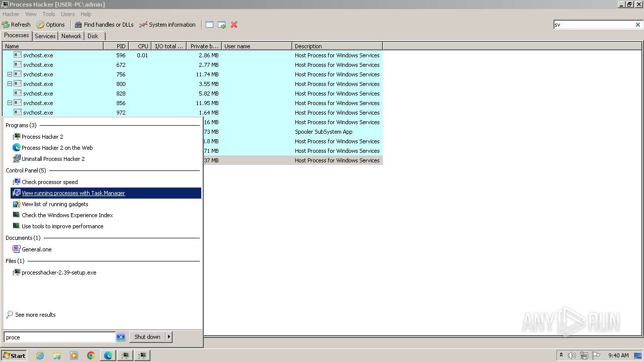
Task: Click See more results link
Action: pyautogui.click(x=35, y=315)
